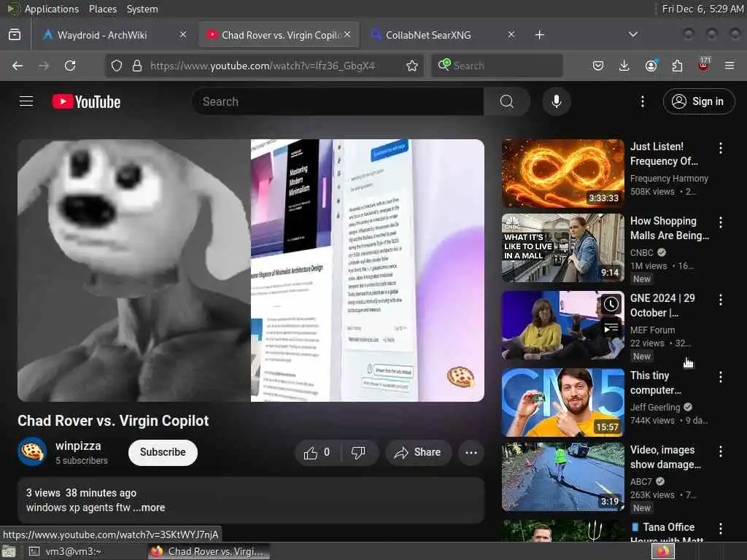This screenshot has height=560, width=747.
Task: Close the CollabNet SearXNG tab
Action: (511, 34)
